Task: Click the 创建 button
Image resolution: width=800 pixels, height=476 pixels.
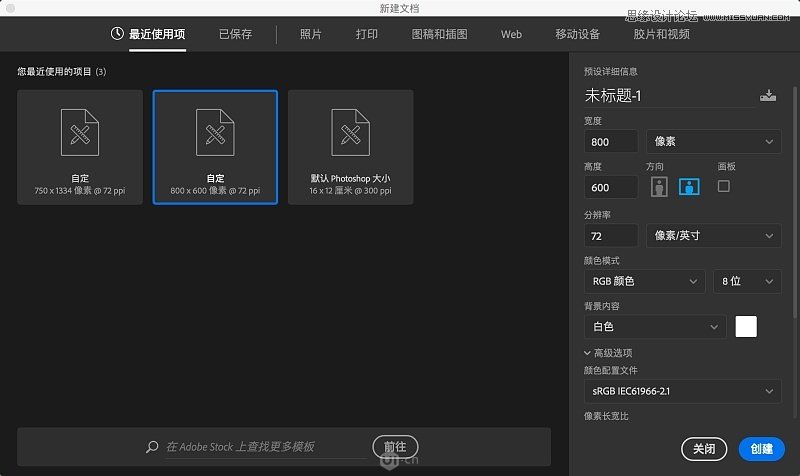Action: click(761, 449)
